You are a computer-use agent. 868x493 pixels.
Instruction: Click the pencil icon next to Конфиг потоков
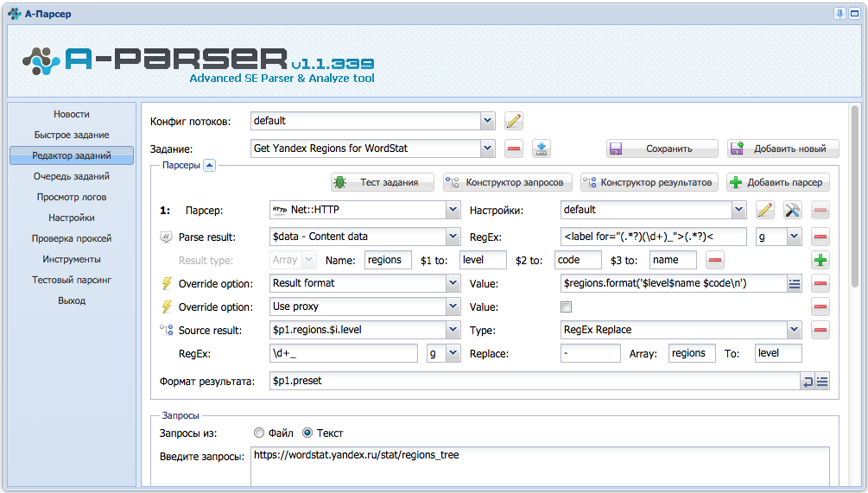514,121
